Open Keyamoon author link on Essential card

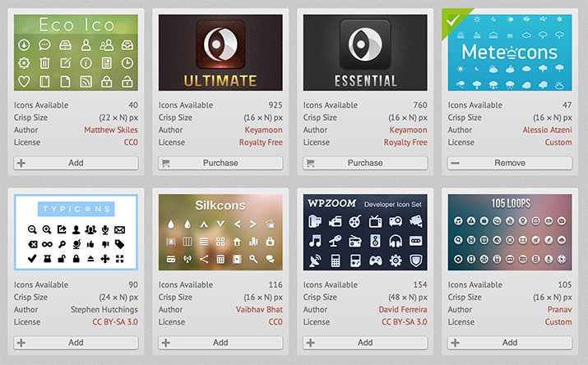(x=409, y=130)
